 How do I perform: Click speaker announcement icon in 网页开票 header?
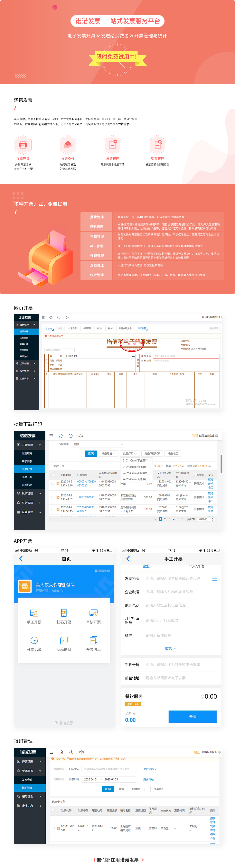[x=67, y=317]
